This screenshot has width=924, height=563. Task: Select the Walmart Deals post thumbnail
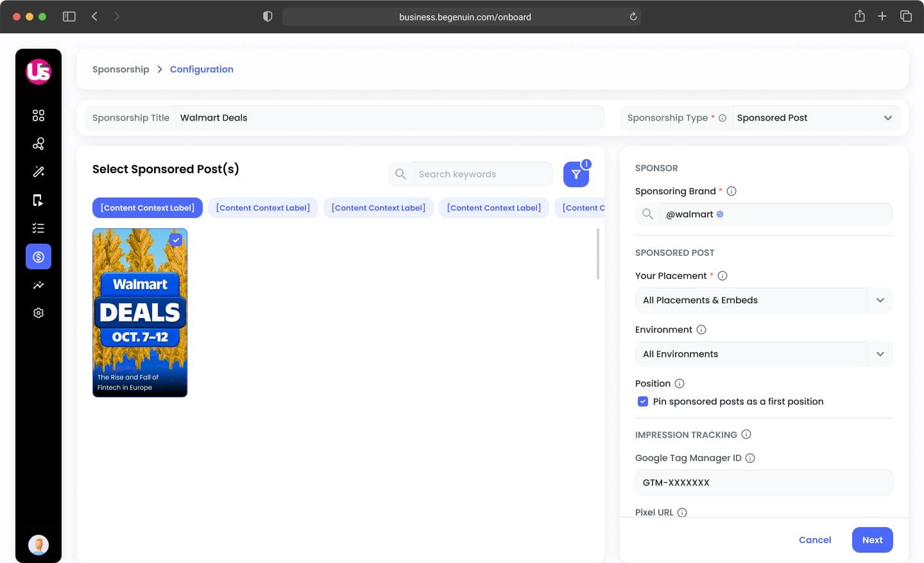coord(140,313)
